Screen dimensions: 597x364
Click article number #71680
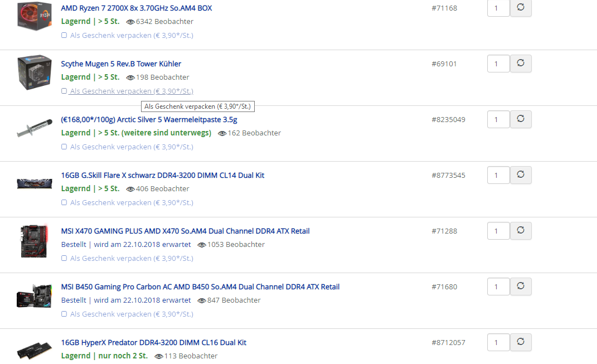click(444, 287)
